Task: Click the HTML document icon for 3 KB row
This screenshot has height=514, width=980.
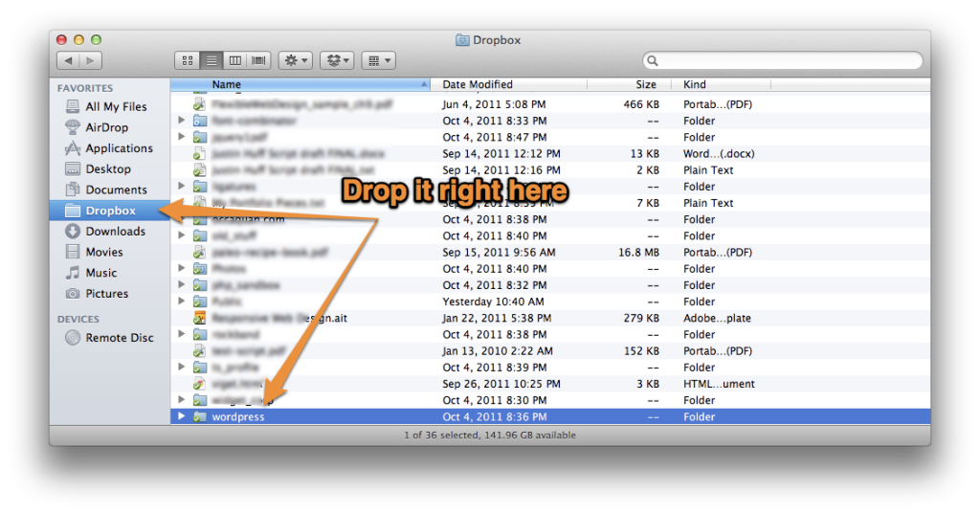Action: coord(200,384)
